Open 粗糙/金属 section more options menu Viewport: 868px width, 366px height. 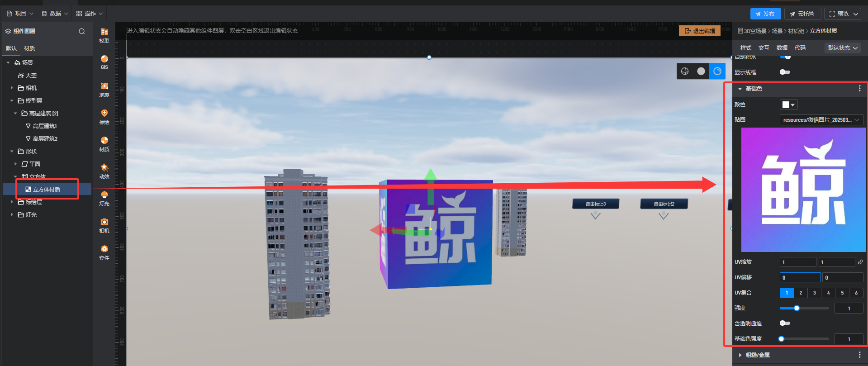859,355
